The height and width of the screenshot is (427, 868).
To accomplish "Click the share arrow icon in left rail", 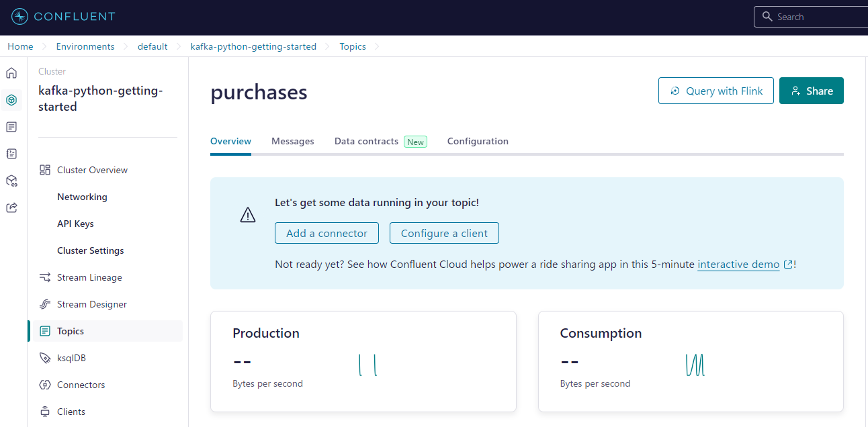I will [11, 207].
